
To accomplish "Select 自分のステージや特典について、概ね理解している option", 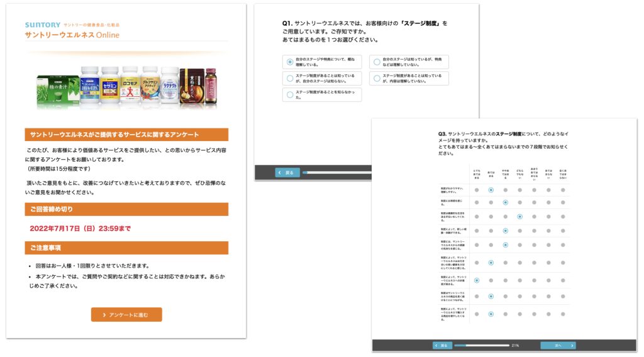I will (x=289, y=62).
